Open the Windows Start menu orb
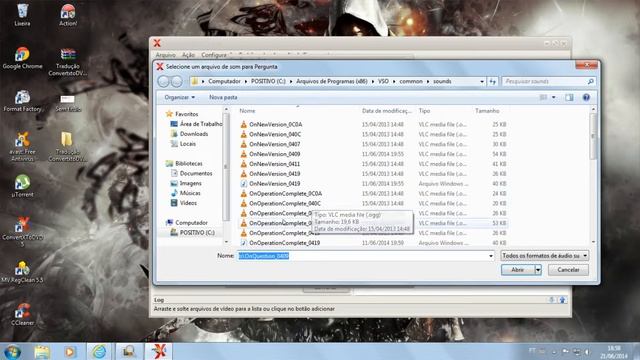The height and width of the screenshot is (360, 640). click(12, 351)
